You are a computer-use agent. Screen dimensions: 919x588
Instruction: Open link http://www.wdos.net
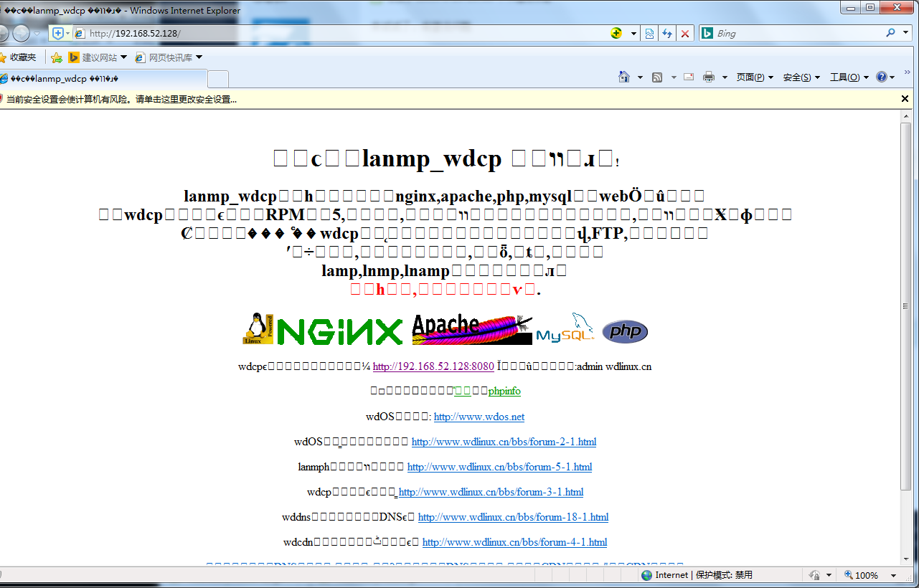pos(479,417)
